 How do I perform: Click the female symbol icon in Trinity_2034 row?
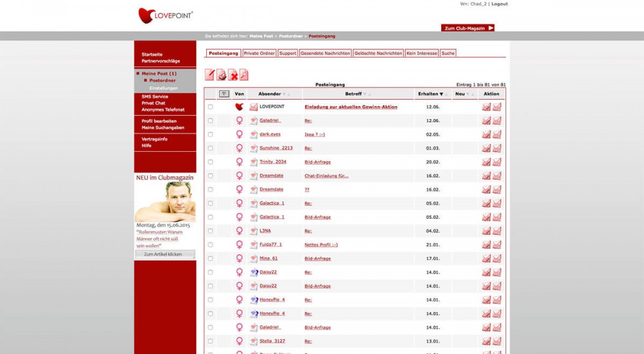coord(240,162)
